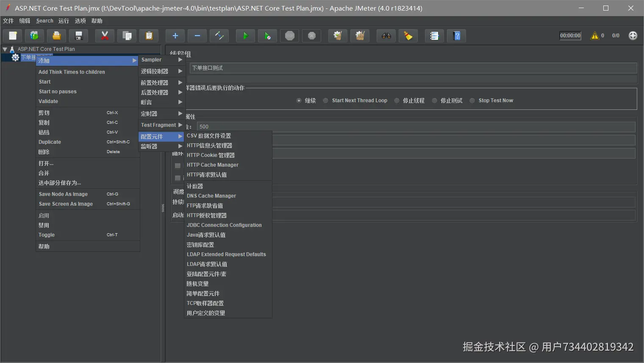Click the New test plan toolbar icon
Screen dimensions: 644x363
[13, 36]
